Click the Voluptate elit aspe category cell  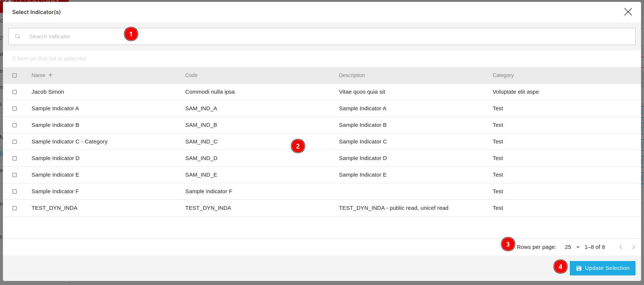[515, 92]
